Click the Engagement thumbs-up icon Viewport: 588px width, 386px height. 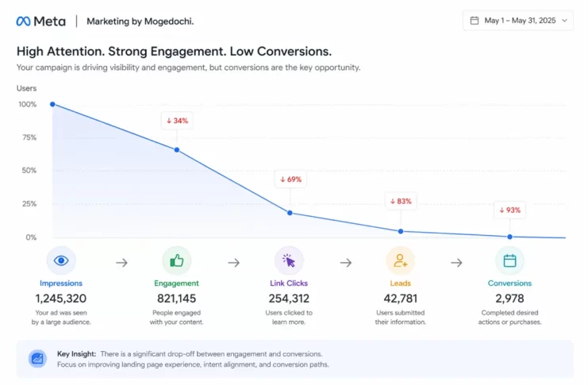[176, 261]
